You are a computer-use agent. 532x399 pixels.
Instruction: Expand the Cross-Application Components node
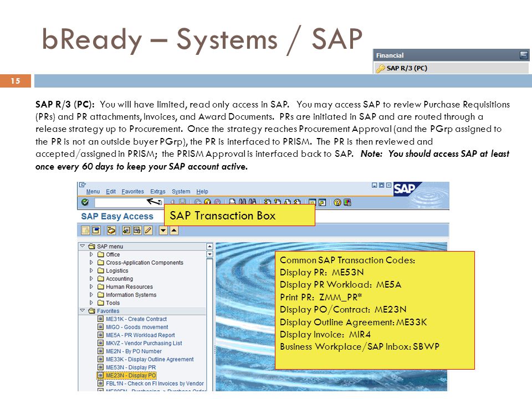click(91, 262)
